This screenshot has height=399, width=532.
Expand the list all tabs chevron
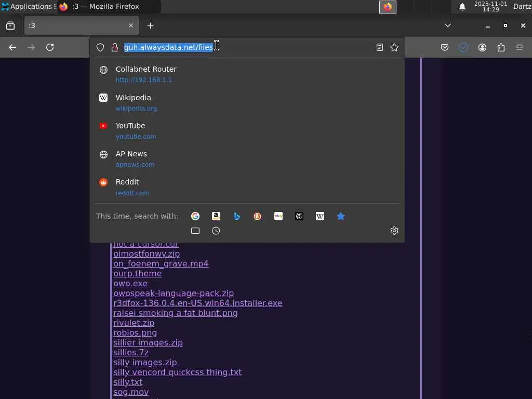(448, 25)
